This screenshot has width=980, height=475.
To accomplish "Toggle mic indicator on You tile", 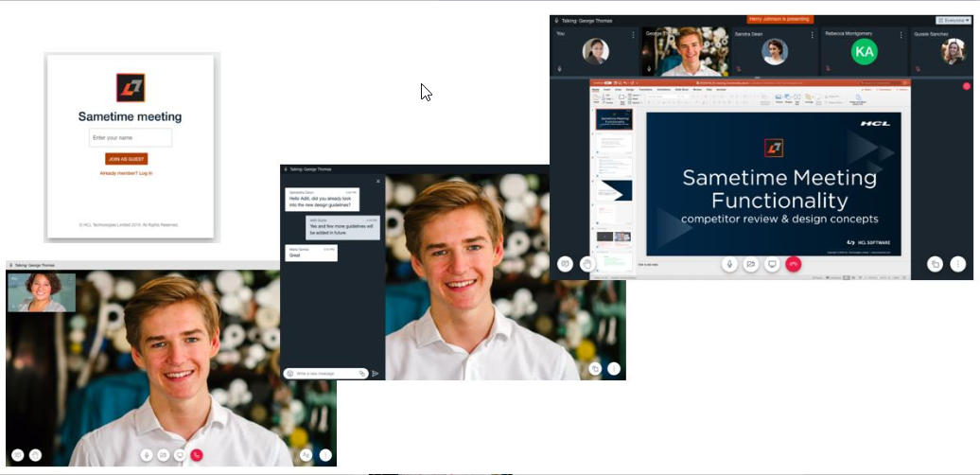I will (x=559, y=69).
